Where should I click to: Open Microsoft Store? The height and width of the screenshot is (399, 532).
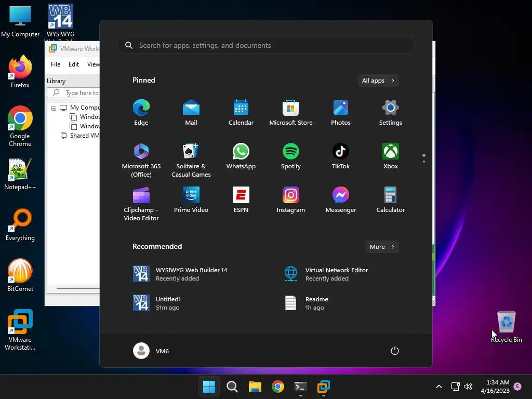click(291, 113)
